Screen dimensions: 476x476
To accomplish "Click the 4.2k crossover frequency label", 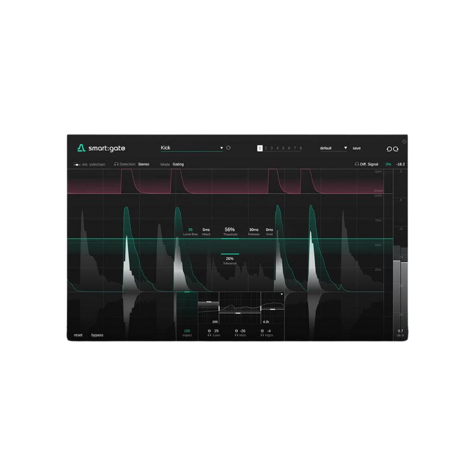I will click(x=266, y=322).
